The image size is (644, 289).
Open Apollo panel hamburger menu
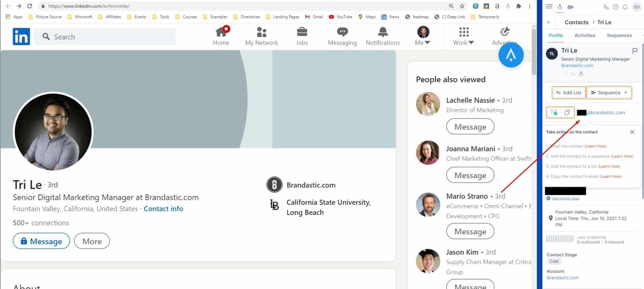click(x=549, y=6)
